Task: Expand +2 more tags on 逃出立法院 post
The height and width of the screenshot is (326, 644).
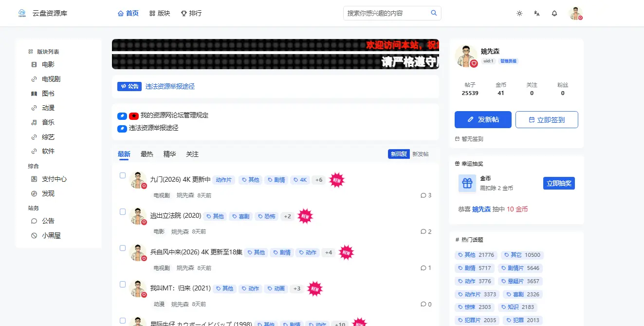Action: pos(287,216)
